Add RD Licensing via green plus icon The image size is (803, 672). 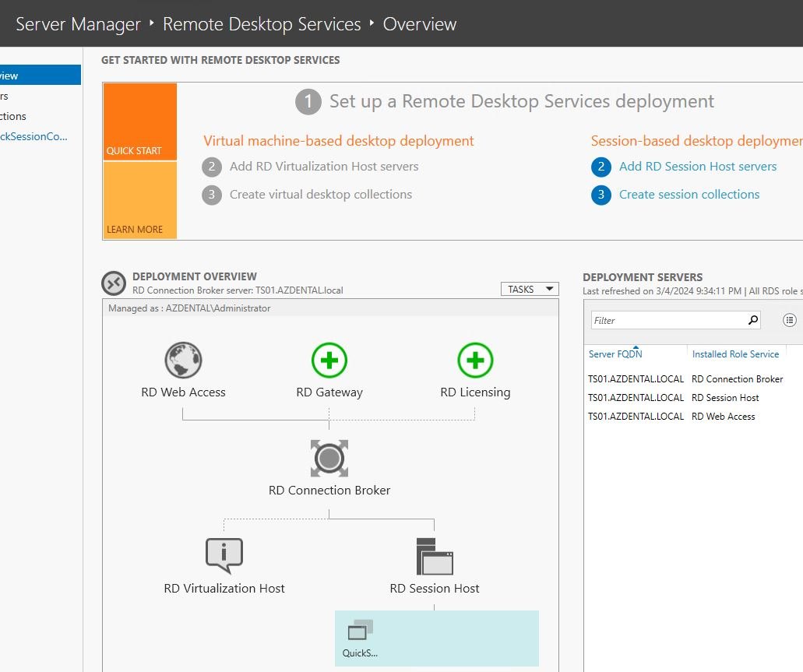pos(475,360)
